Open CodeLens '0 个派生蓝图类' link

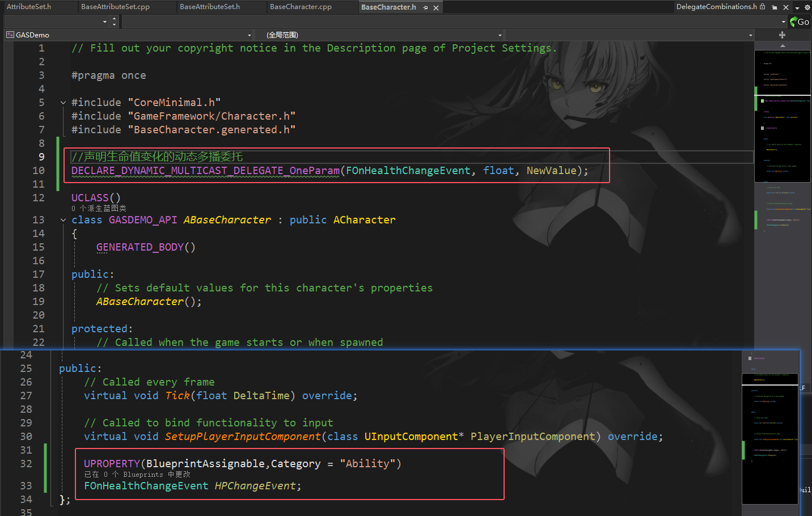(x=99, y=208)
